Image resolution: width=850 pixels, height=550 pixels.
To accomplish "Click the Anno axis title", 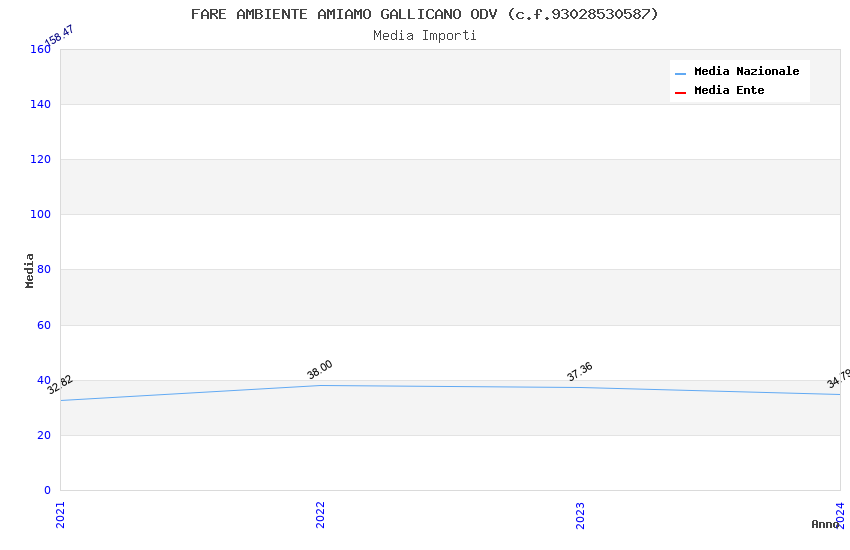I will pos(824,524).
